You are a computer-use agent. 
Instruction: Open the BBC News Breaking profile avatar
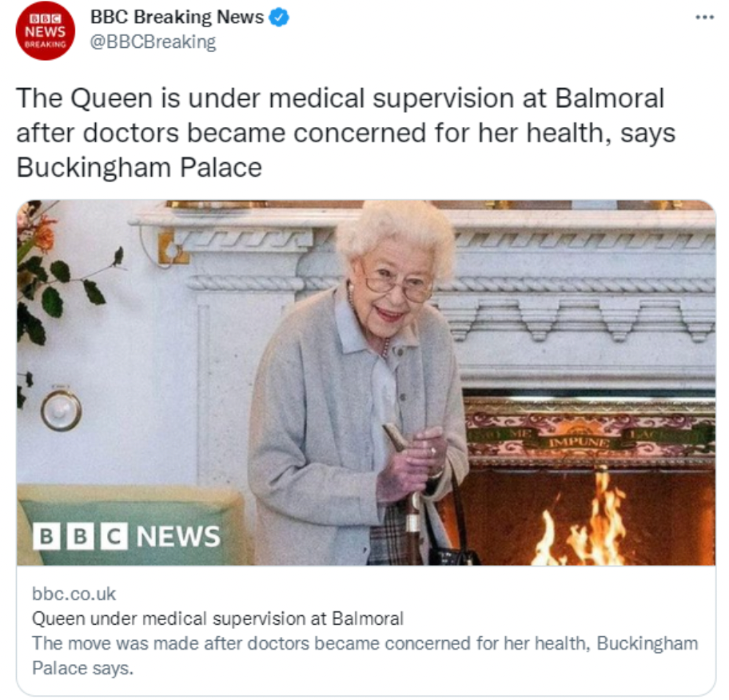pyautogui.click(x=45, y=30)
